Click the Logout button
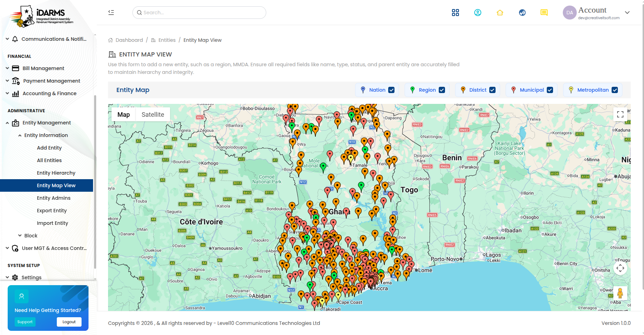644x335 pixels. click(x=69, y=322)
